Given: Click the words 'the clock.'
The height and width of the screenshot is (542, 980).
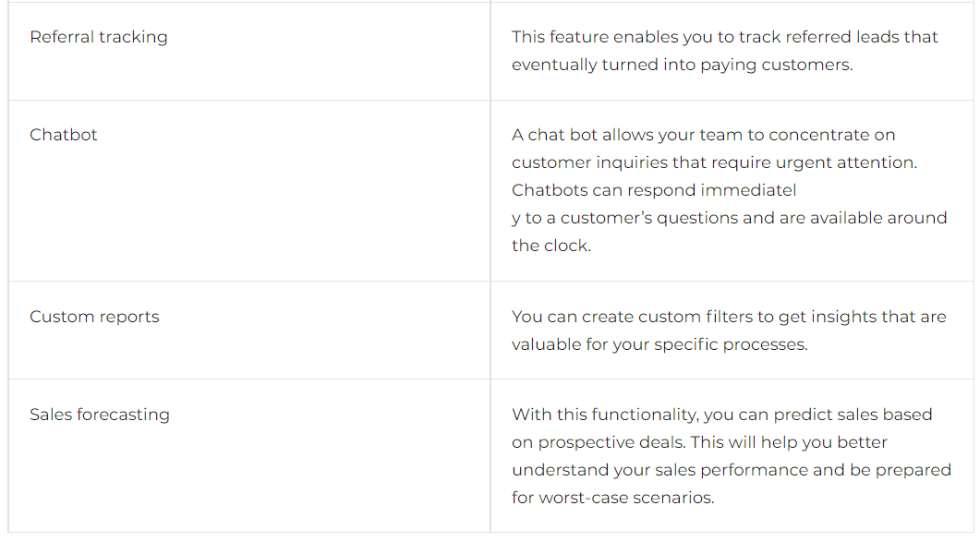Looking at the screenshot, I should coord(551,246).
